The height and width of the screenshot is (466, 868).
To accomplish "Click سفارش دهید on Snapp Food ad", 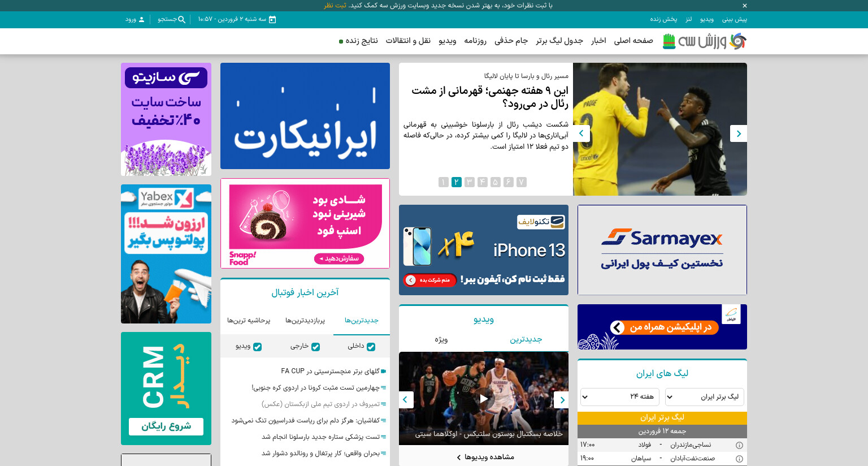I will point(339,258).
